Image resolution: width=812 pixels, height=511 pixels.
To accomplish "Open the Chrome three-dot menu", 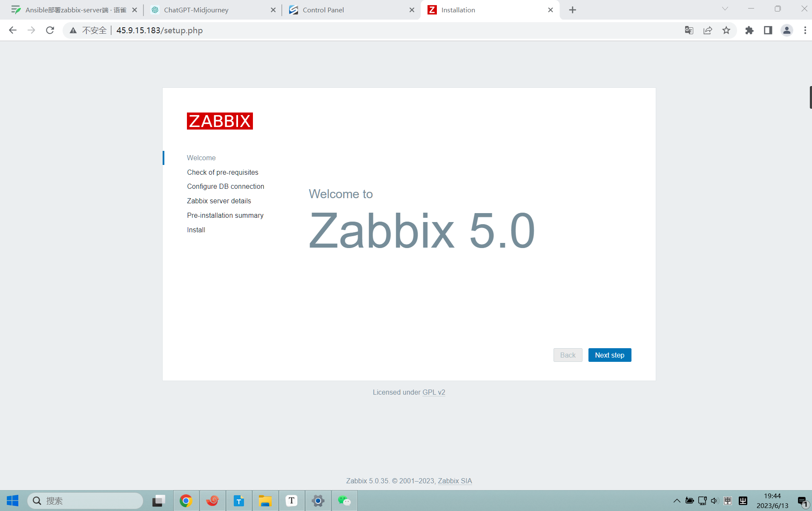I will (805, 30).
